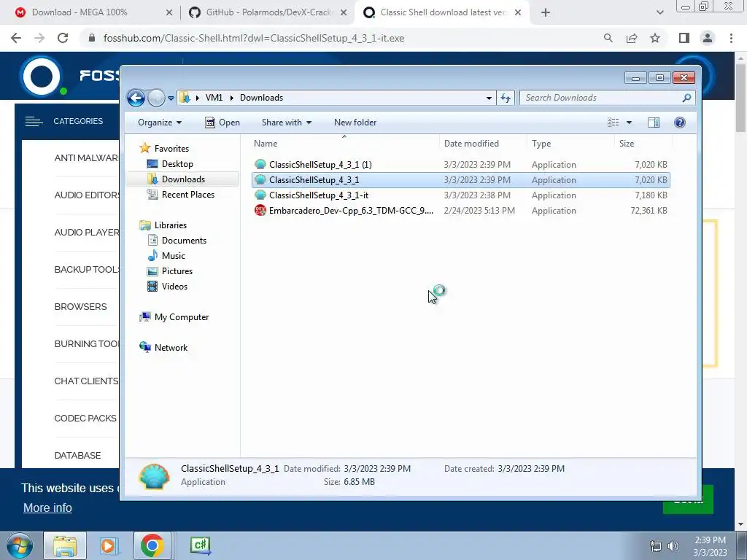Sort by Type column header
Viewport: 747px width, 560px height.
[x=570, y=144]
